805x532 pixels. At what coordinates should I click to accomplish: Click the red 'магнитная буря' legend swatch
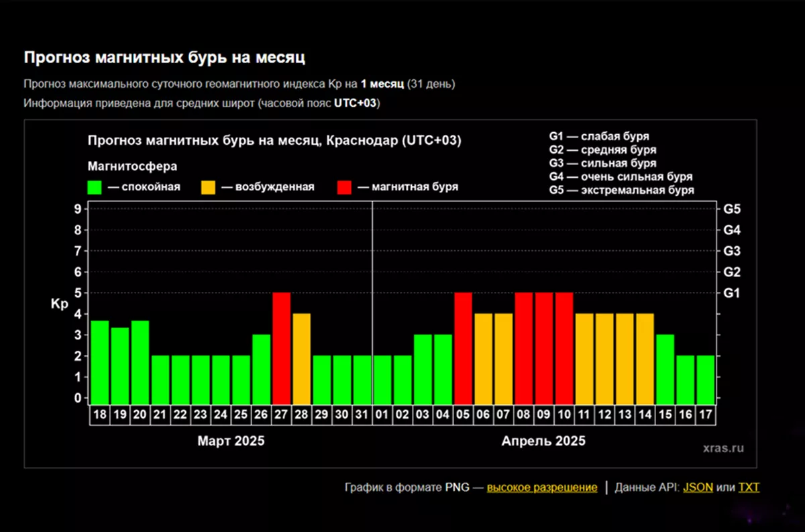pyautogui.click(x=343, y=187)
